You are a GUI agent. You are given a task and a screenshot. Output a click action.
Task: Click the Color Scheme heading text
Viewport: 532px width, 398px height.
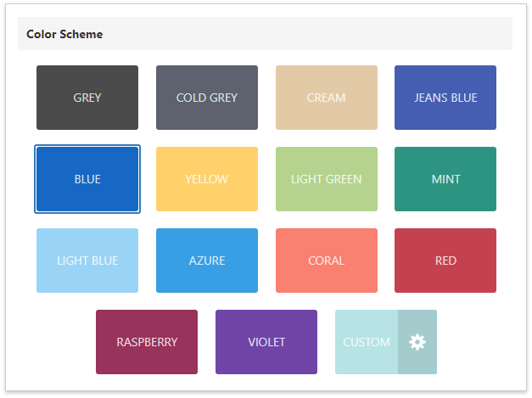pos(64,34)
